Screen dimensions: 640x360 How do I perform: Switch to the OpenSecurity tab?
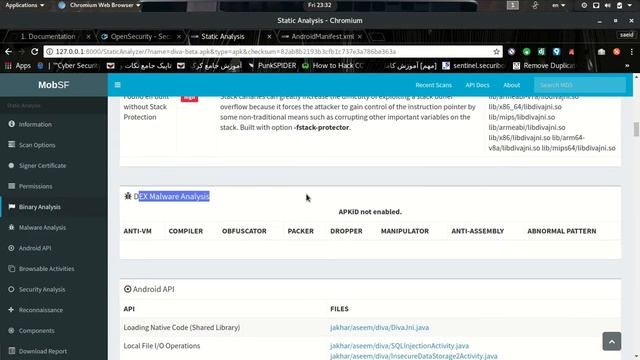coord(141,36)
